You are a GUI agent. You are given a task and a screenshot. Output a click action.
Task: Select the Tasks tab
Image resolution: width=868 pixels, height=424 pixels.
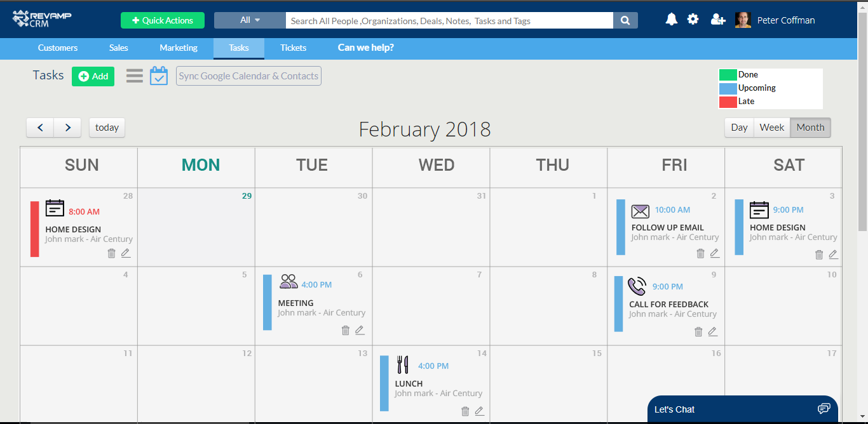[x=239, y=48]
